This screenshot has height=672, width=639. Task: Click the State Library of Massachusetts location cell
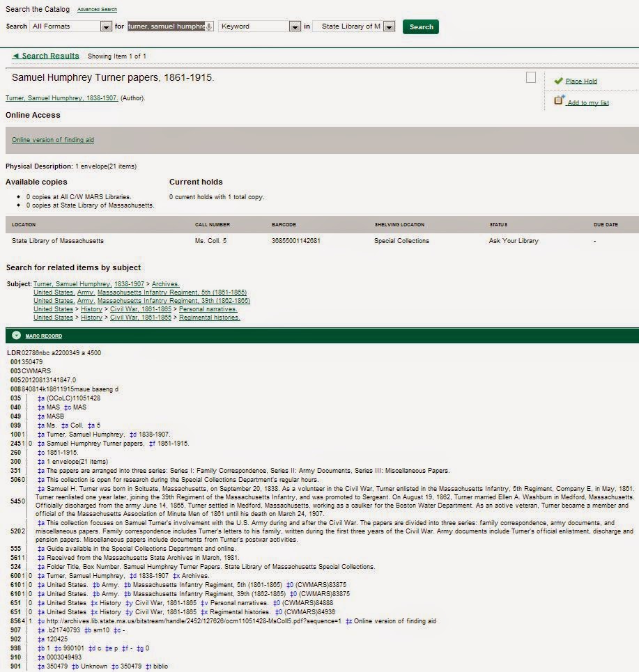[x=58, y=241]
